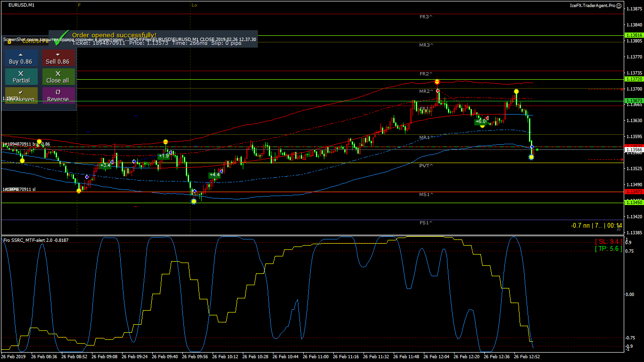The width and height of the screenshot is (644, 362).
Task: Click the 26 Feb 12:52 time label
Action: pos(527,357)
